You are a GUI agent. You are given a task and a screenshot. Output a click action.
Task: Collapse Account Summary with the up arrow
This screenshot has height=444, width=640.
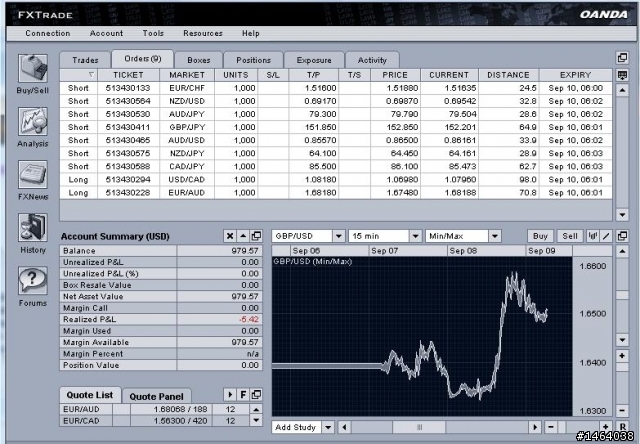pos(243,236)
